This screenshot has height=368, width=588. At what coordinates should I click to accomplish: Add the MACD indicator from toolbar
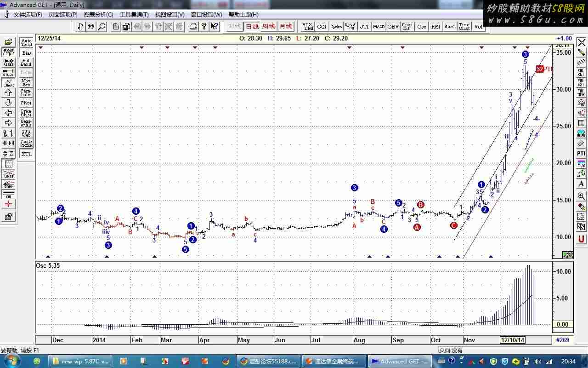(379, 27)
